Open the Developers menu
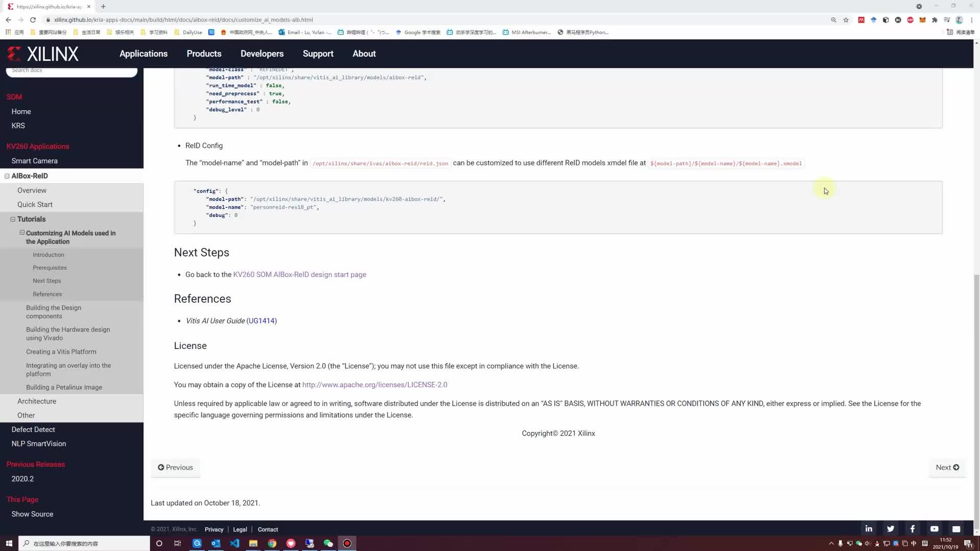 [x=262, y=53]
